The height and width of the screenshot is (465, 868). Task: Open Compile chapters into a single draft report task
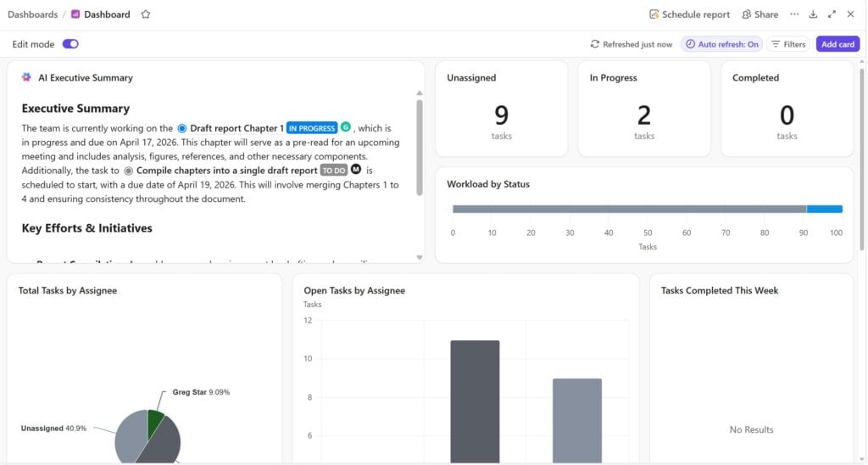click(x=227, y=171)
